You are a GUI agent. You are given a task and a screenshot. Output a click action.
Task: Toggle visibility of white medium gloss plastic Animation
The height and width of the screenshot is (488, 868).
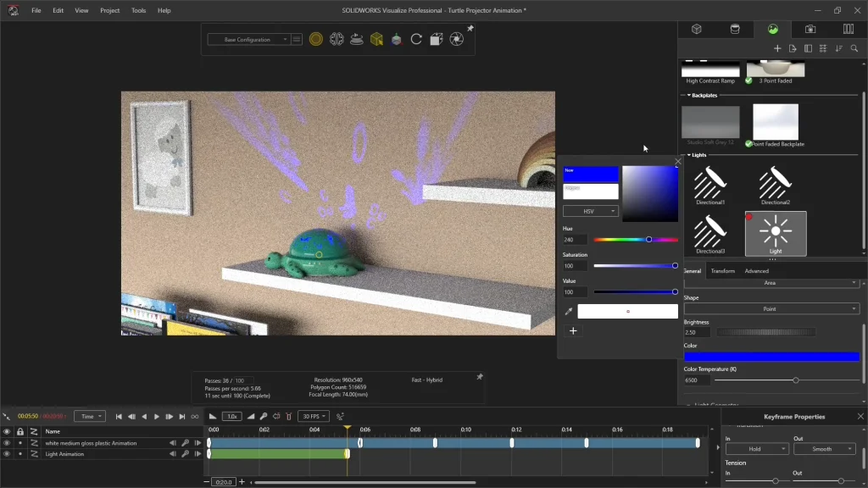tap(7, 443)
